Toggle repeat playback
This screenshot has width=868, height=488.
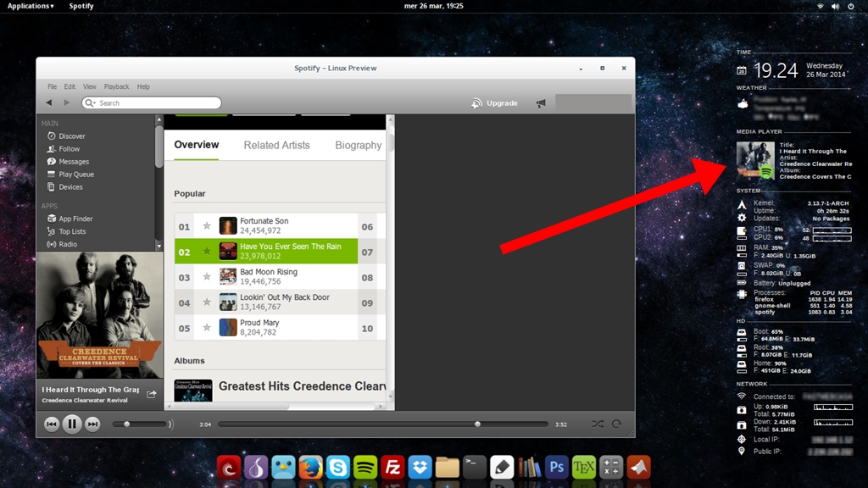(617, 424)
